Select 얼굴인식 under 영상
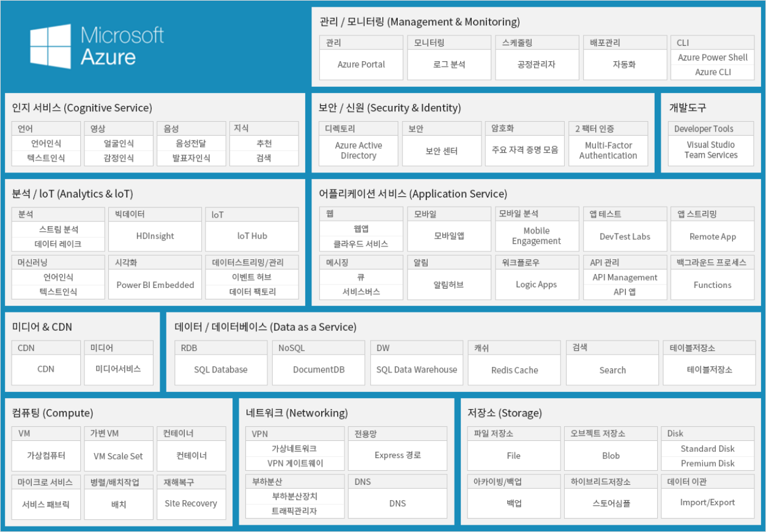Screen dimensions: 766x532 tap(118, 144)
